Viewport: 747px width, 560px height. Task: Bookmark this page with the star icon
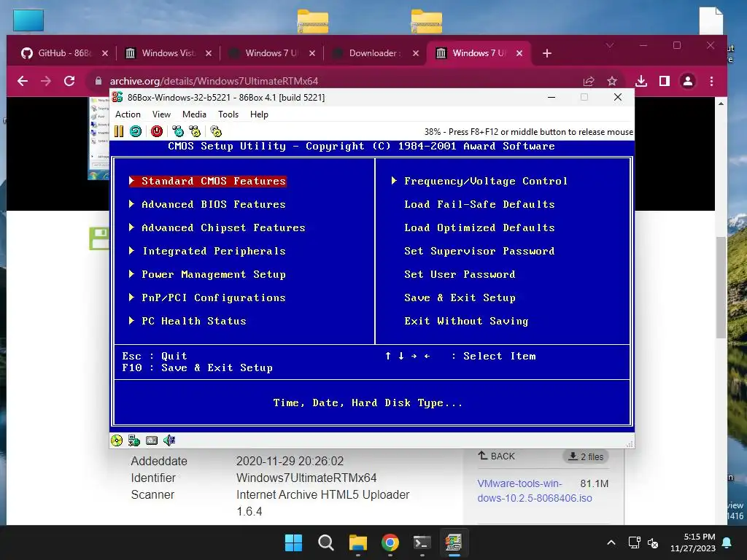(612, 81)
